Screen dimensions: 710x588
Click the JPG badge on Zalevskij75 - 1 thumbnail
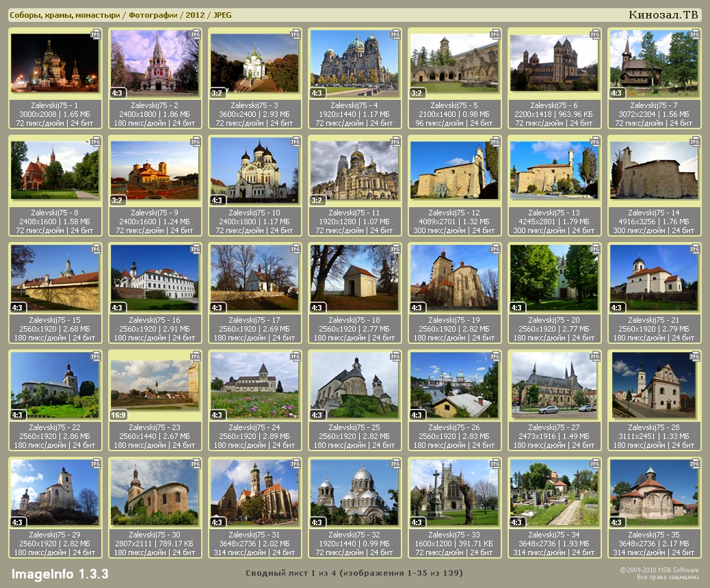tap(96, 34)
